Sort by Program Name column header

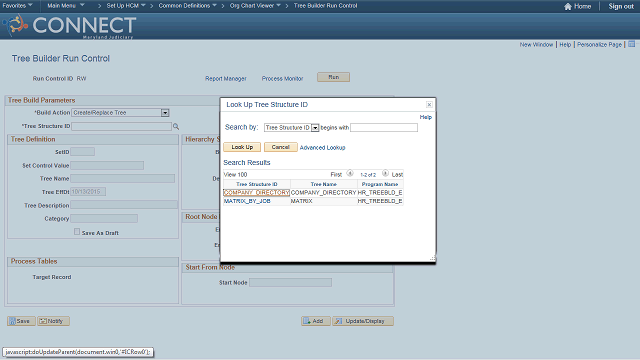click(380, 184)
